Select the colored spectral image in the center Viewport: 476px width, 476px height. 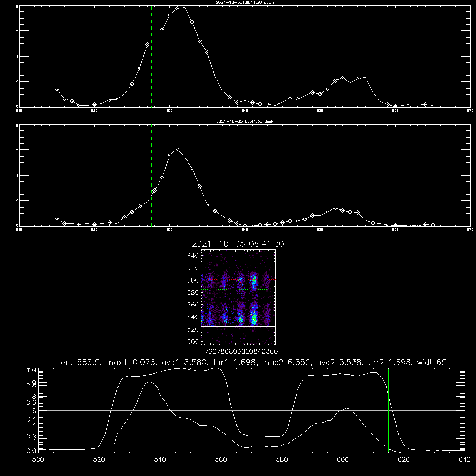click(x=238, y=297)
